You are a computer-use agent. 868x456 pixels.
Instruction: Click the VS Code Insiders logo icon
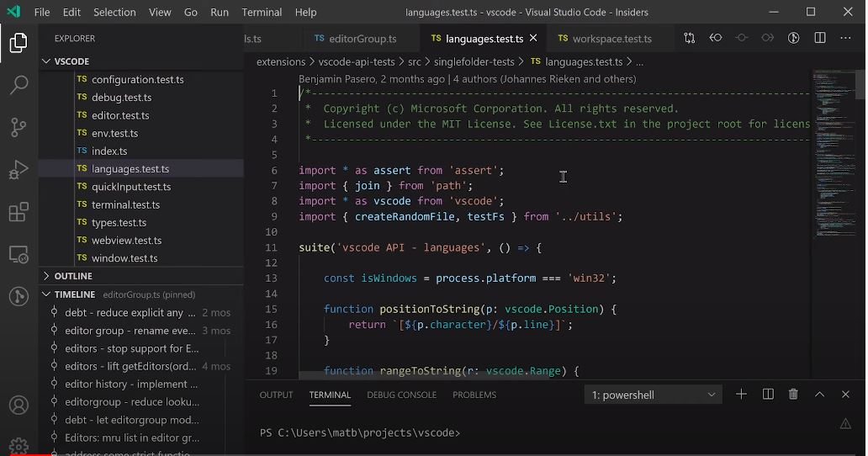(13, 12)
